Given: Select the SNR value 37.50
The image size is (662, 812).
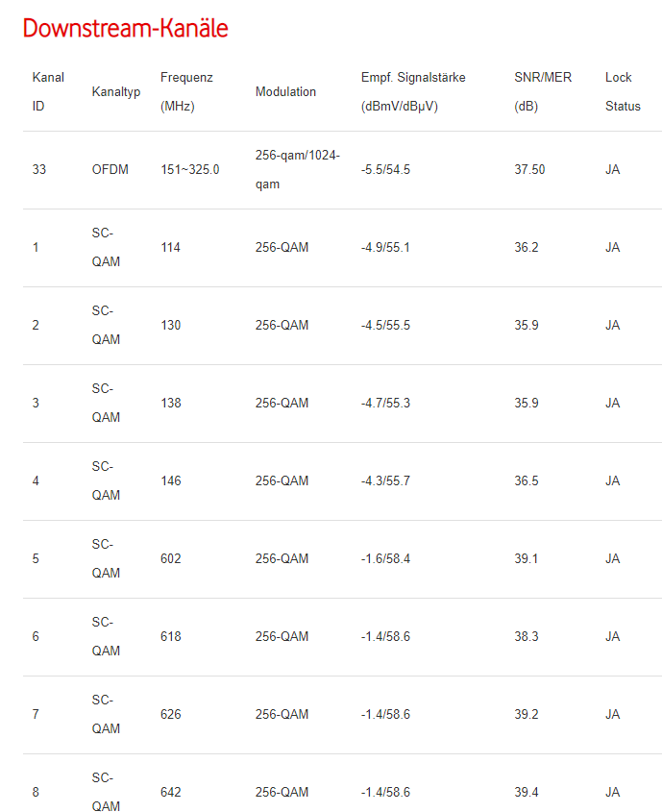Looking at the screenshot, I should pyautogui.click(x=529, y=170).
